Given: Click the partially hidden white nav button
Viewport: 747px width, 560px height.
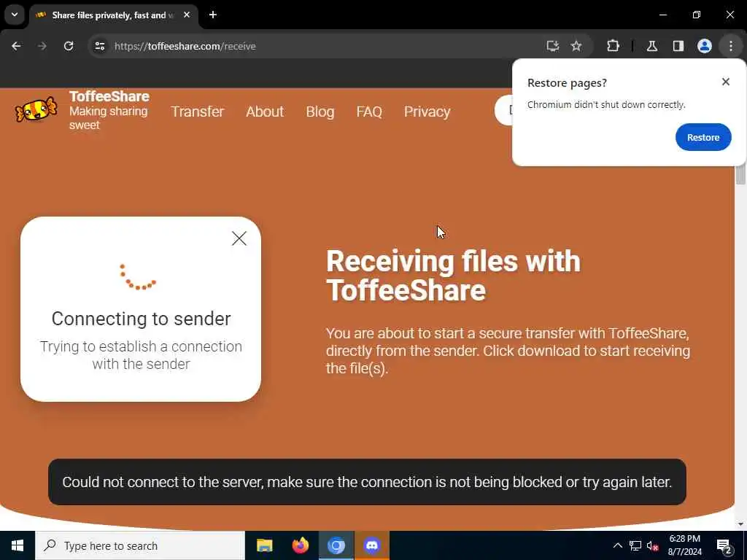Looking at the screenshot, I should (503, 111).
